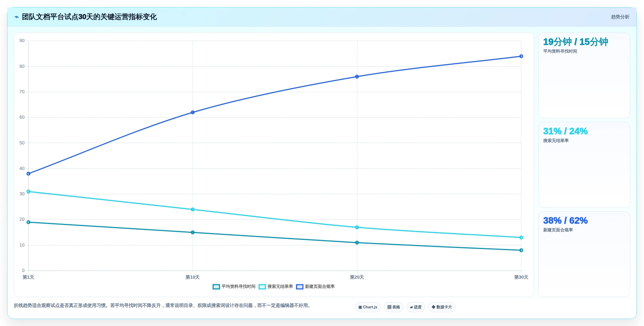This screenshot has width=644, height=326.
Task: Select the 平均资料寻找时间 point at 第20天
Action: coord(357,243)
